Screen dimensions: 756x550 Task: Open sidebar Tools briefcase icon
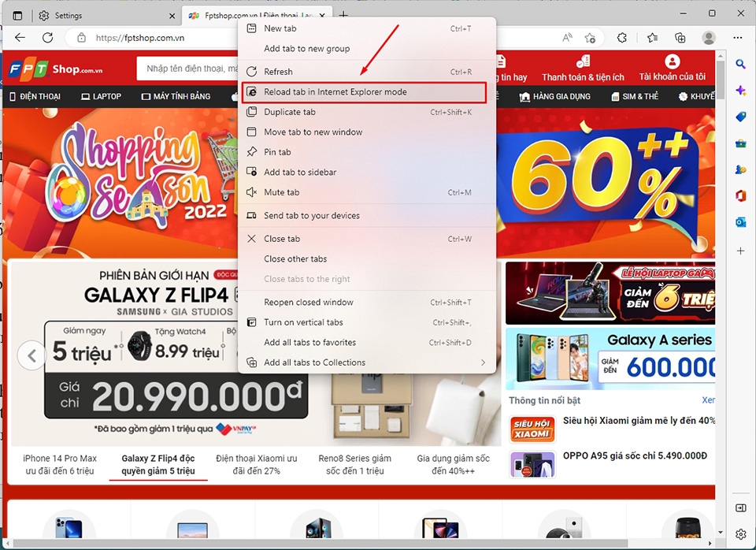click(740, 143)
